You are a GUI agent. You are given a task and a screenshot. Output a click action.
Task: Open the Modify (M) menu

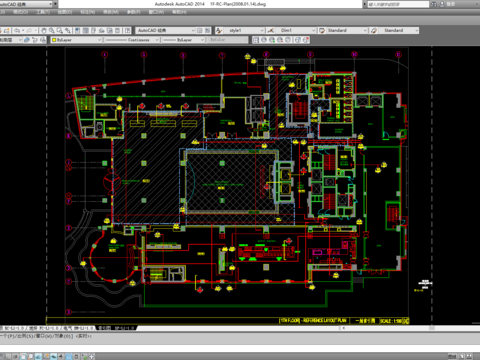tap(111, 12)
